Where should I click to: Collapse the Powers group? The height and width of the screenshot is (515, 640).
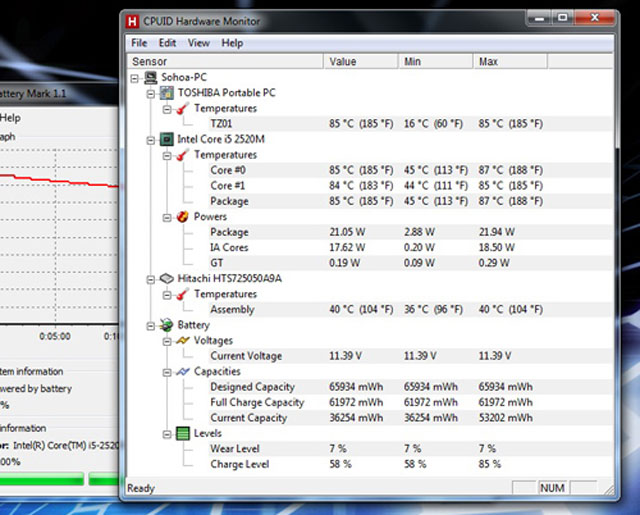point(167,218)
